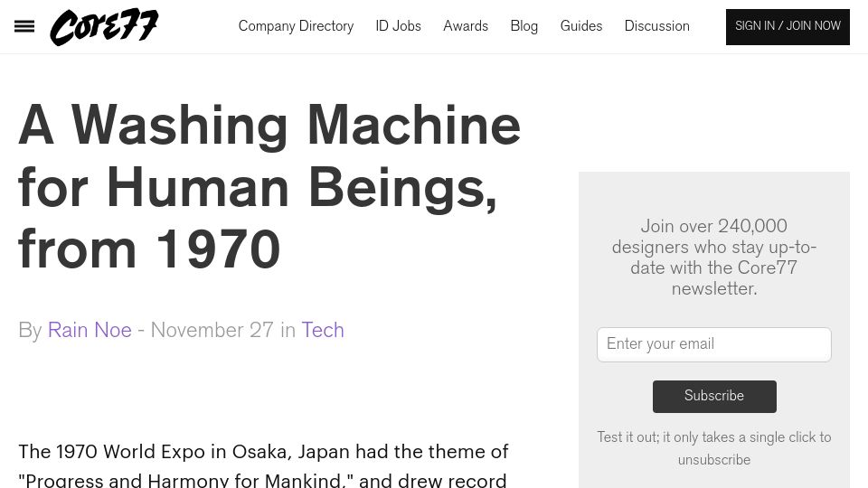Click the Core77 logo

click(104, 26)
